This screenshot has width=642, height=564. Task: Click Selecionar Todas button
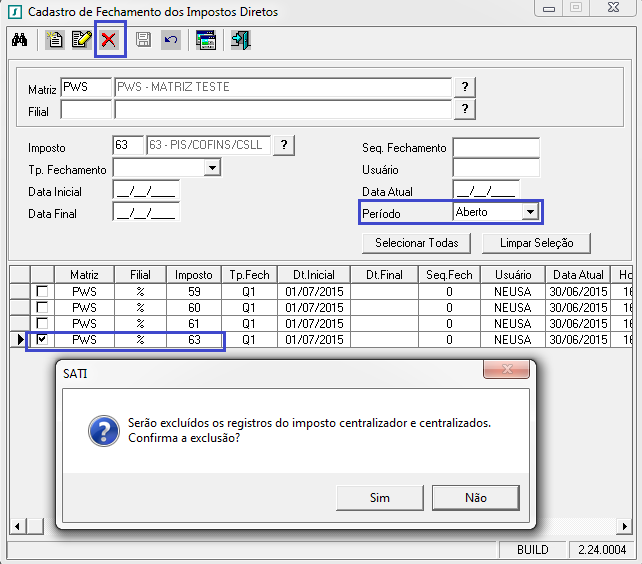click(416, 243)
